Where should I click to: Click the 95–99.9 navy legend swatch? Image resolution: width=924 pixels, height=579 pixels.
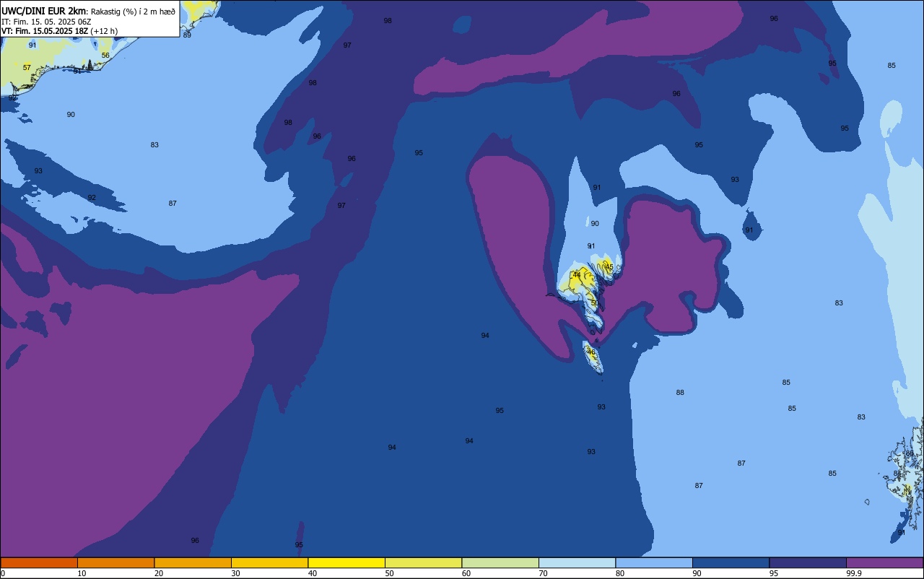pos(808,562)
